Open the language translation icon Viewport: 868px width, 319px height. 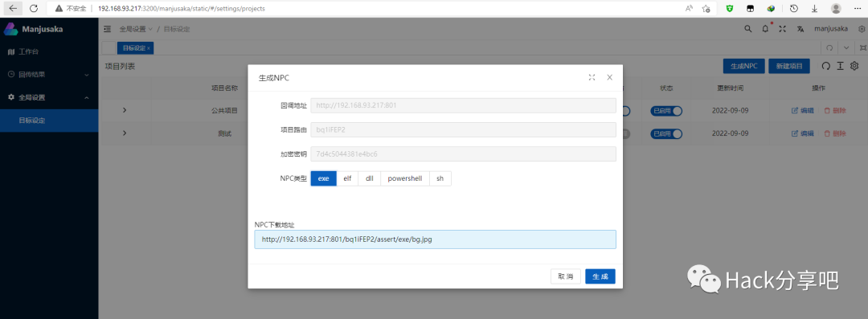(800, 29)
